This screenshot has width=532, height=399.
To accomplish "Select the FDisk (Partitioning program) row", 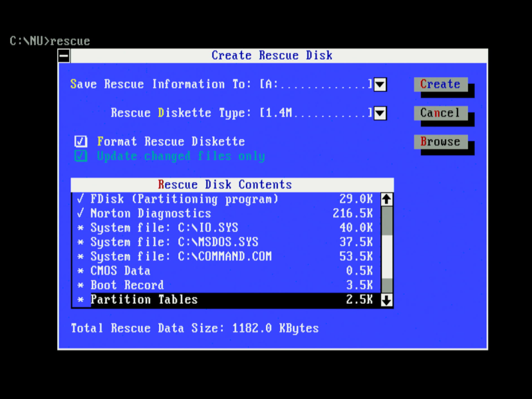I will [225, 199].
